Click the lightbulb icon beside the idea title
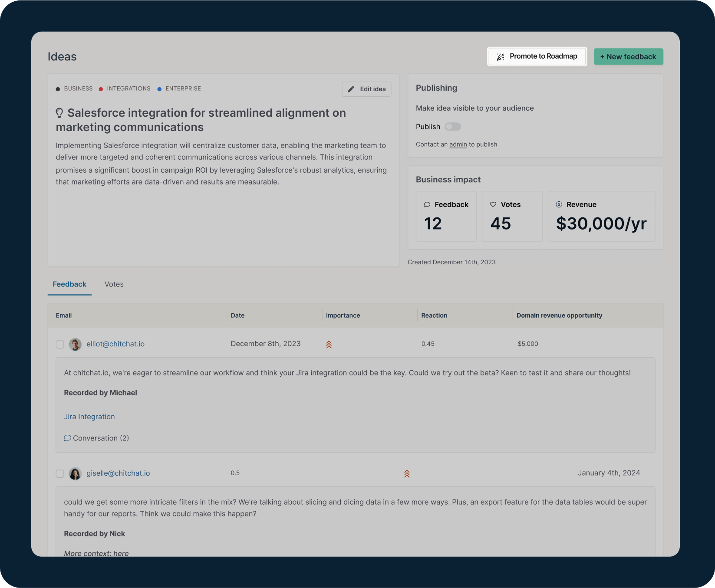This screenshot has height=588, width=715. [x=59, y=112]
